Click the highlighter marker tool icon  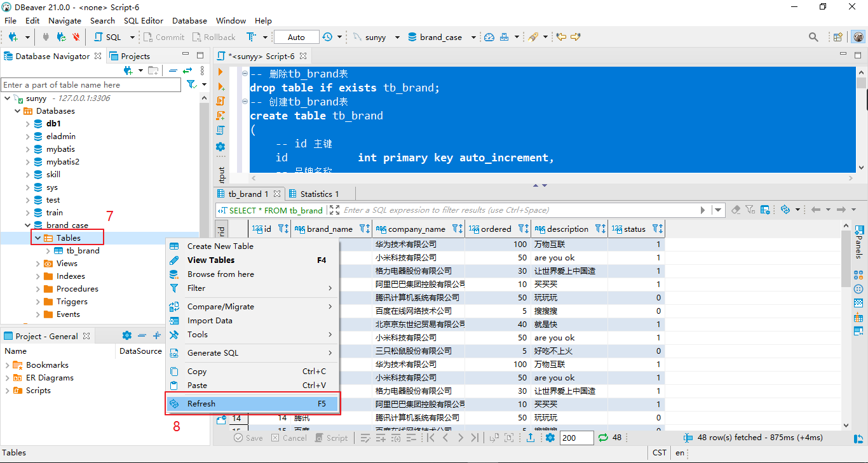[533, 37]
